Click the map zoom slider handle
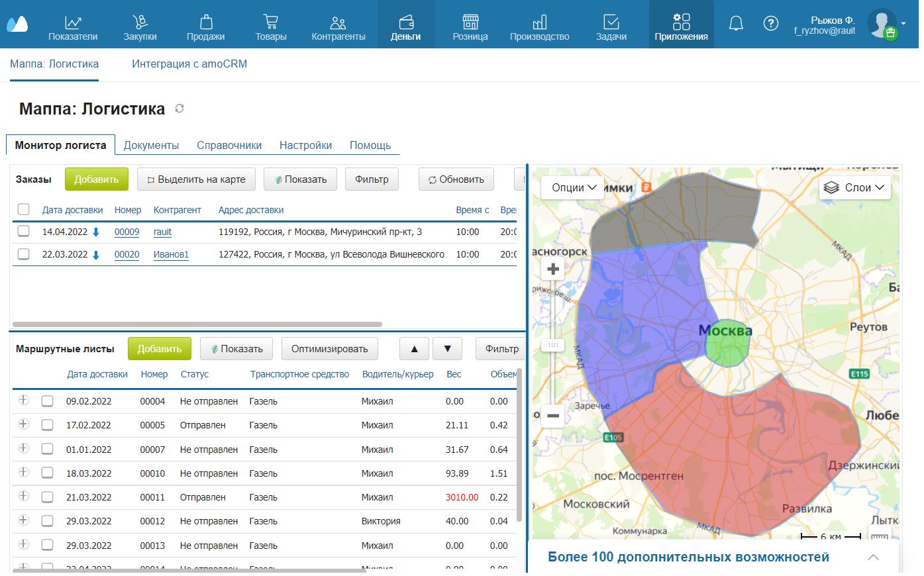 (553, 345)
